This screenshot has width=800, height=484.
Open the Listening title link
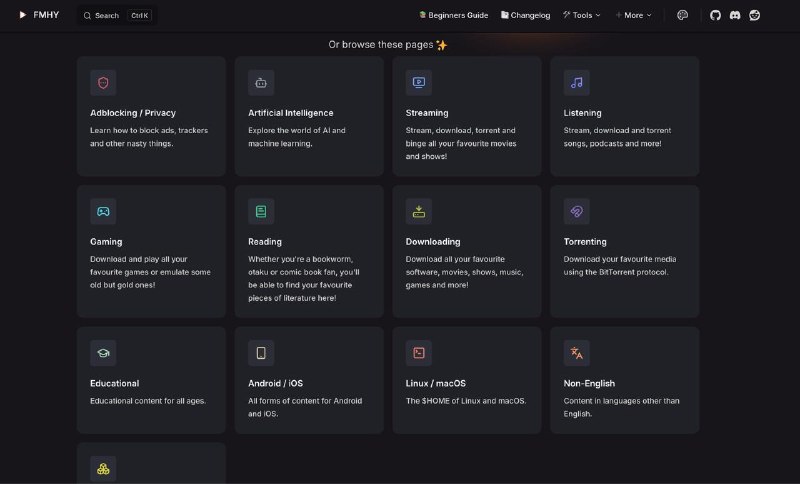click(x=582, y=113)
